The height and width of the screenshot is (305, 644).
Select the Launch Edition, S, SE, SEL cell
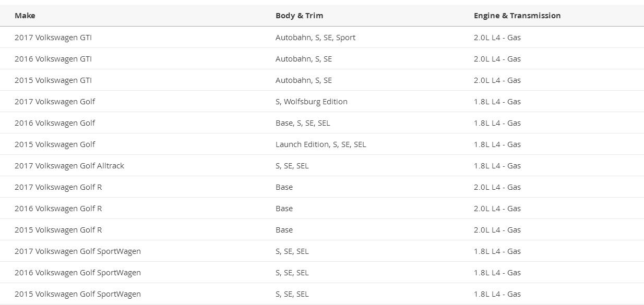coord(320,144)
